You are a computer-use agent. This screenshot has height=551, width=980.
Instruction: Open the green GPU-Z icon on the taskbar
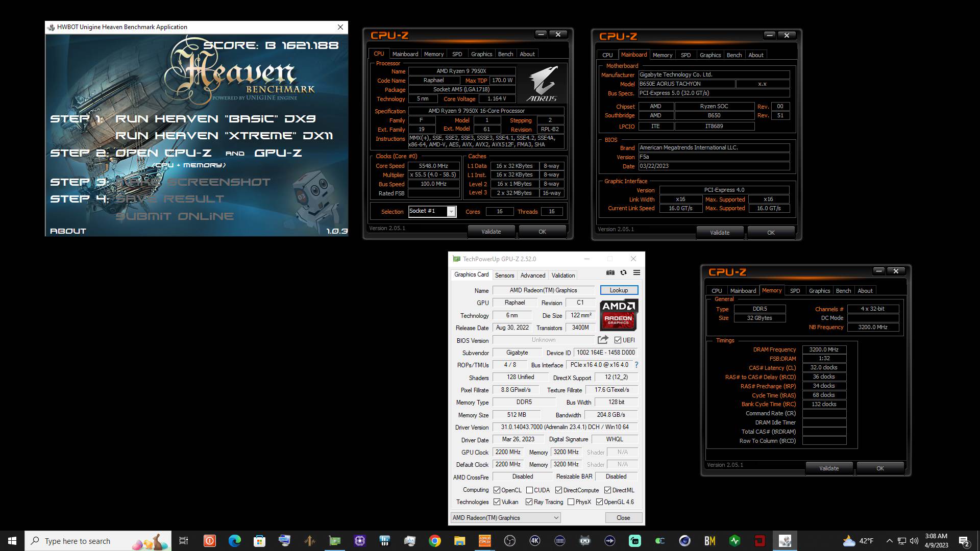tap(335, 541)
